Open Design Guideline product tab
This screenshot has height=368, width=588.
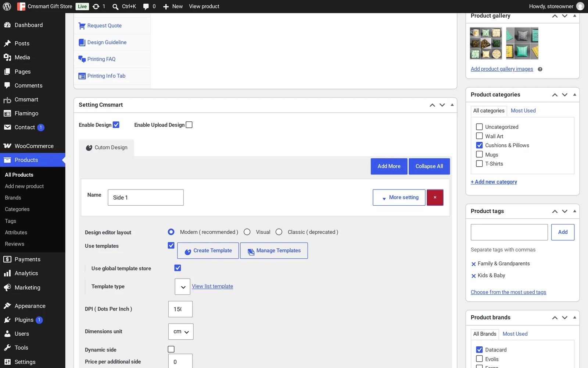[x=112, y=42]
